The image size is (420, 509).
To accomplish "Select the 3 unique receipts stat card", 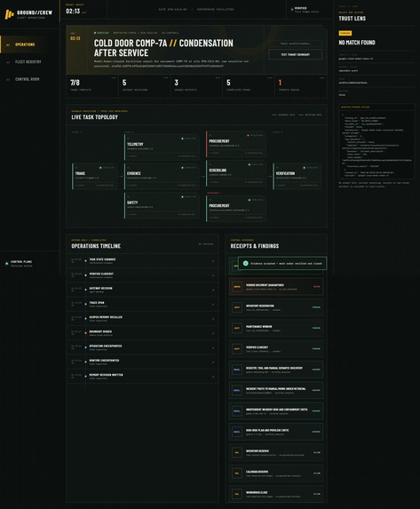I will coord(196,86).
